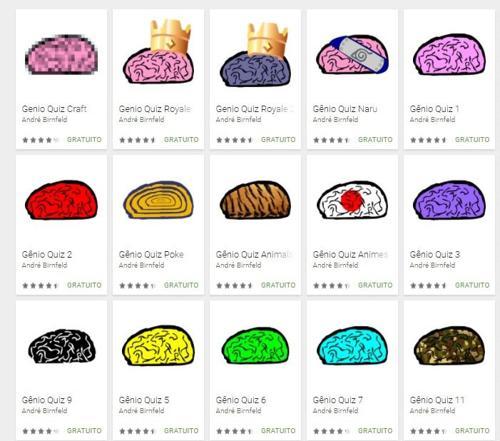Select the Japan flag Gênio Quiz Animes icon
Viewport: 500px width, 441px height.
tap(352, 200)
